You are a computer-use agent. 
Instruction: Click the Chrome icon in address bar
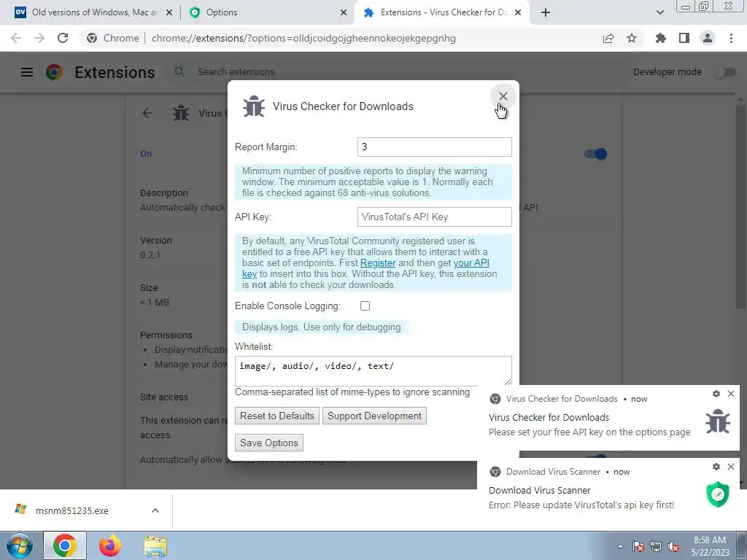pyautogui.click(x=92, y=38)
